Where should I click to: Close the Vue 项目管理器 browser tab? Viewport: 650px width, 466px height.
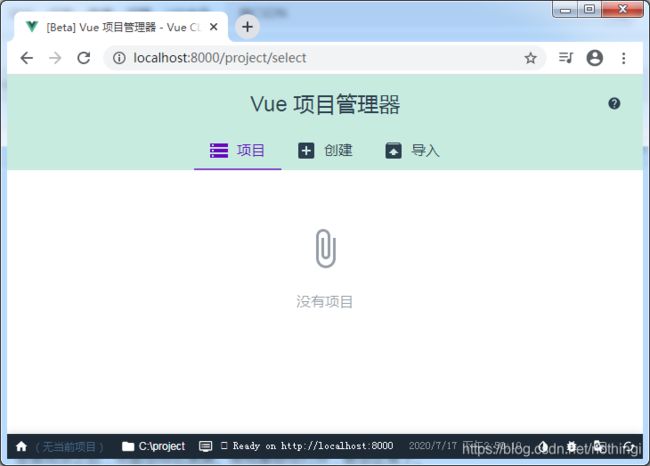point(213,27)
